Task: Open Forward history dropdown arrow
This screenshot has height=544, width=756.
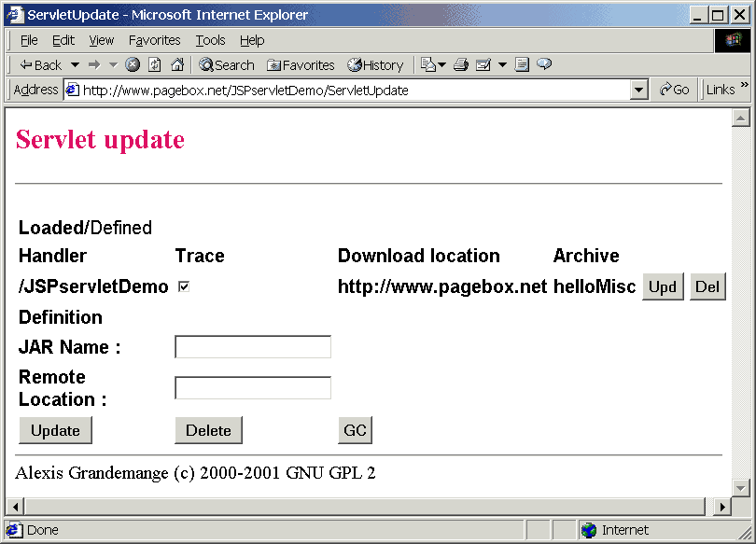Action: [x=113, y=64]
